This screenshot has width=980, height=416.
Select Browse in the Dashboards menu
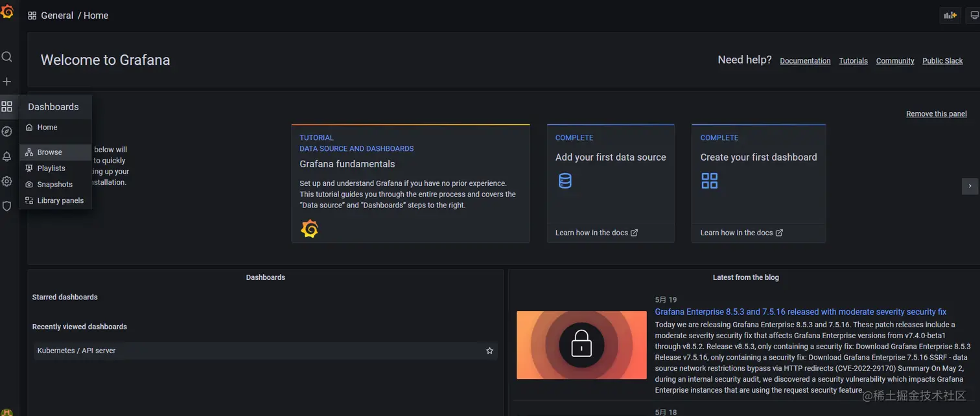[x=56, y=152]
